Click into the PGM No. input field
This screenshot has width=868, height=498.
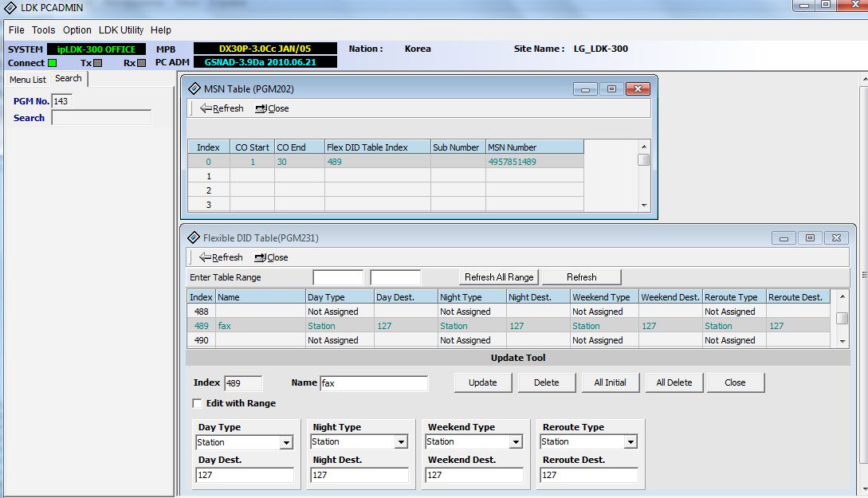point(61,101)
